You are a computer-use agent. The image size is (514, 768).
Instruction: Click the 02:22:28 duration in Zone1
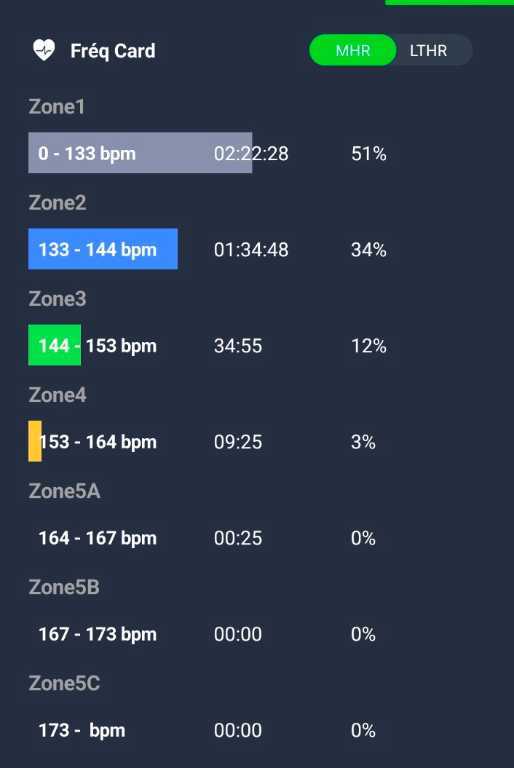pyautogui.click(x=251, y=154)
